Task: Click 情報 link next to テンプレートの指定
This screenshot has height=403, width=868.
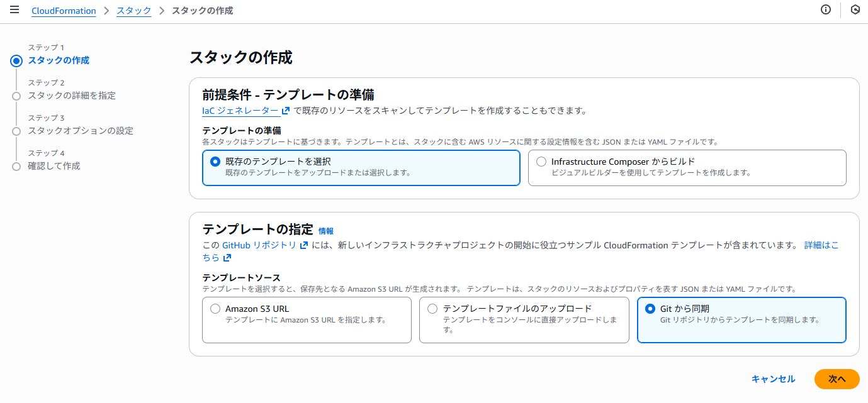Action: tap(326, 231)
